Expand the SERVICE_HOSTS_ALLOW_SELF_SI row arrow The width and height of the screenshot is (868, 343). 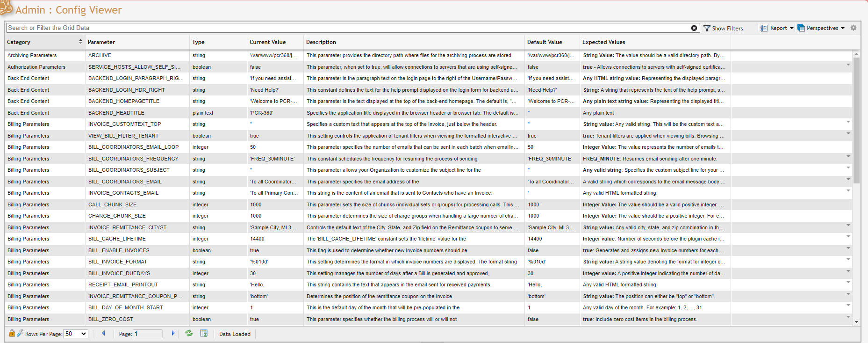(x=848, y=65)
